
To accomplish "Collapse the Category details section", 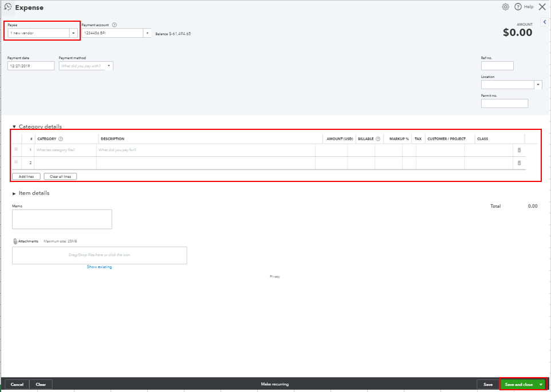I will pos(14,126).
